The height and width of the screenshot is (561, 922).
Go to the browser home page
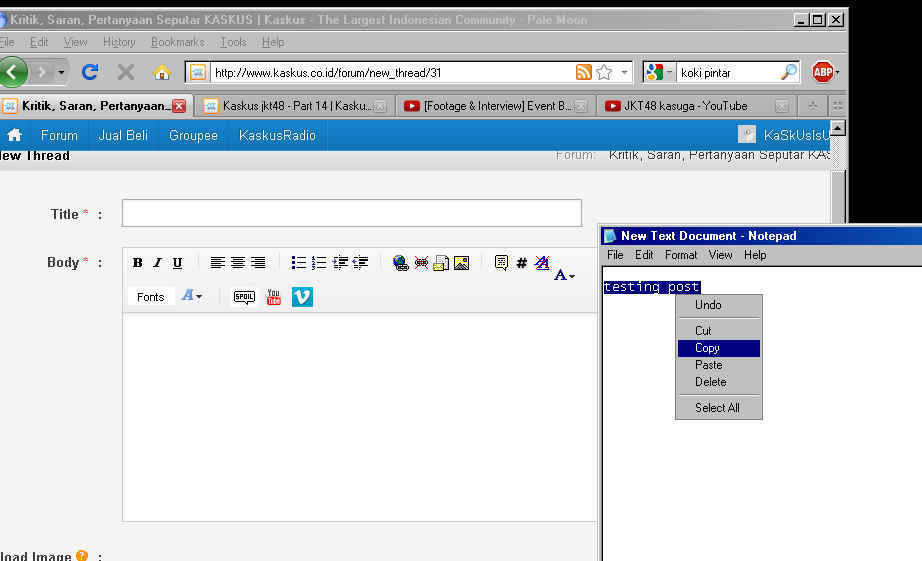pos(162,72)
